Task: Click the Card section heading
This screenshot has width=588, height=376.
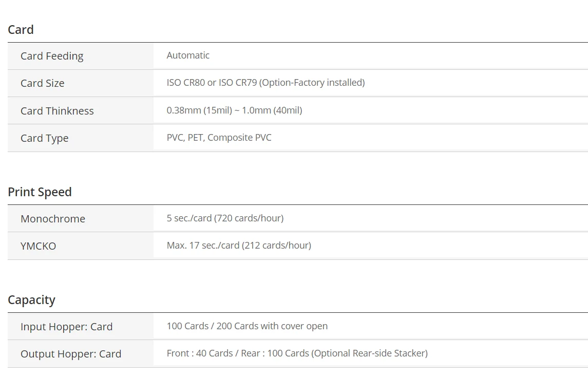Action: pyautogui.click(x=21, y=30)
